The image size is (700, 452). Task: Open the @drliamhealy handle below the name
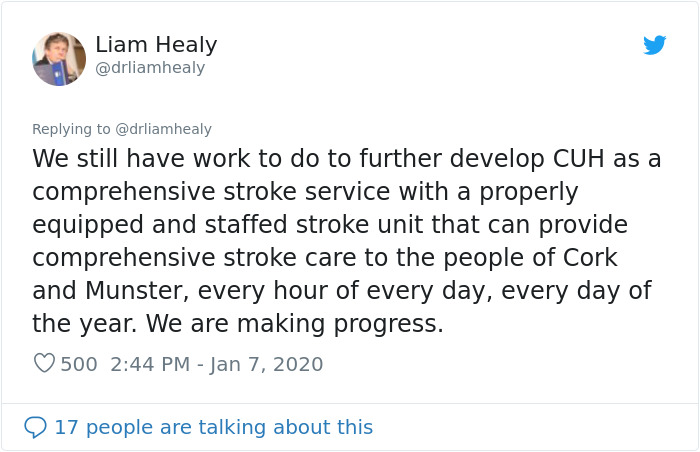point(150,68)
